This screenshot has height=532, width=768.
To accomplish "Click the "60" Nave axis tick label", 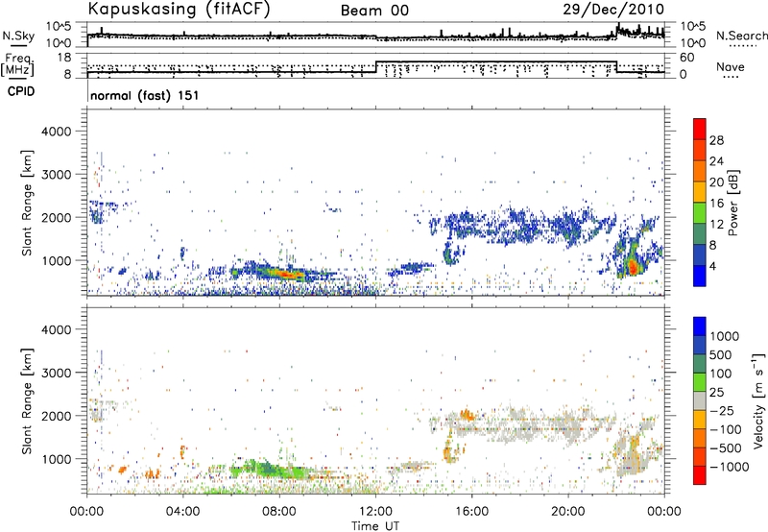I will tap(687, 58).
